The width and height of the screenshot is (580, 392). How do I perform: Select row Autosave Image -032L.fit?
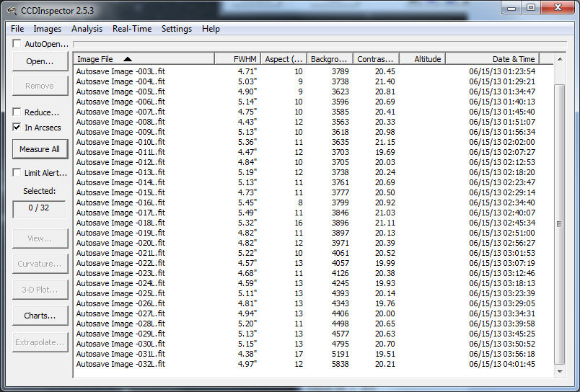(x=313, y=364)
